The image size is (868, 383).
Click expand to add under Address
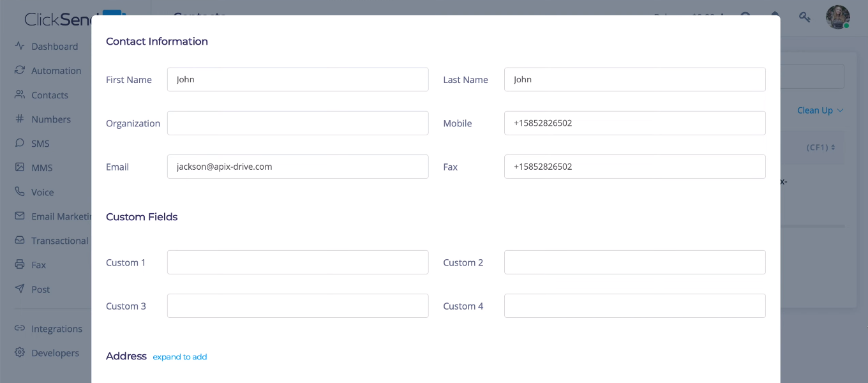[x=179, y=357]
